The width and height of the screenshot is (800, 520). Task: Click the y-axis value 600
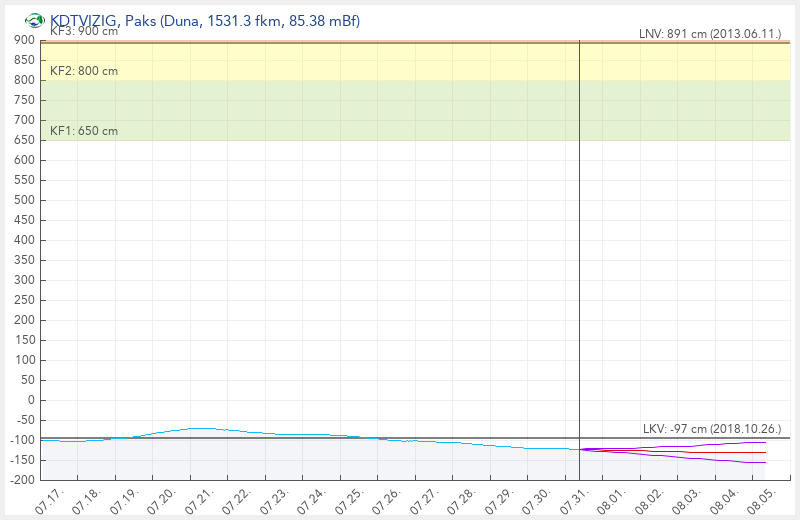(24, 160)
